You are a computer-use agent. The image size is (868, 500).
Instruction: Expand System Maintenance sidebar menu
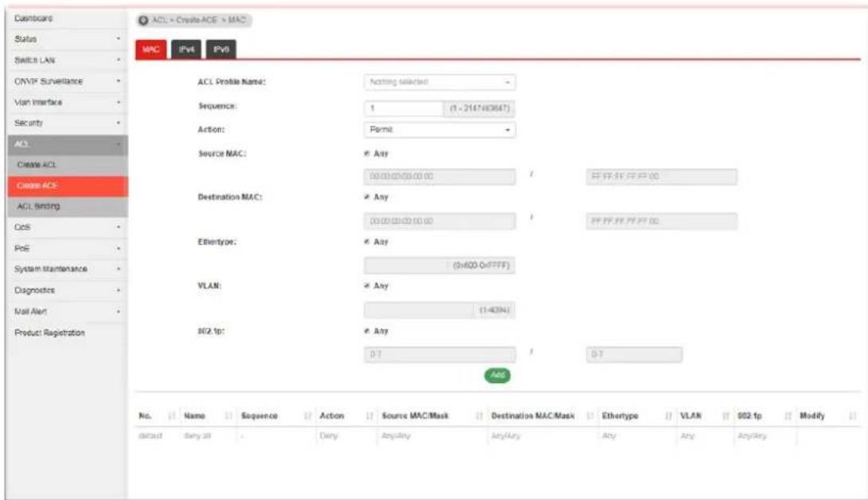[x=68, y=269]
